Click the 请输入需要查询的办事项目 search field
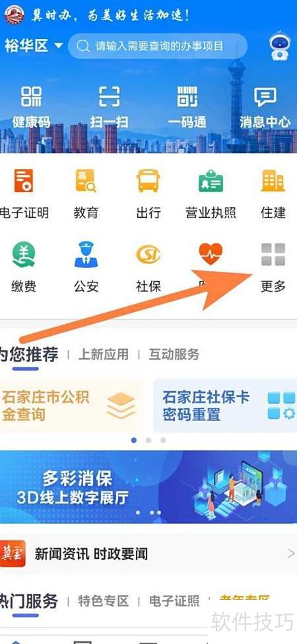 coord(158,46)
